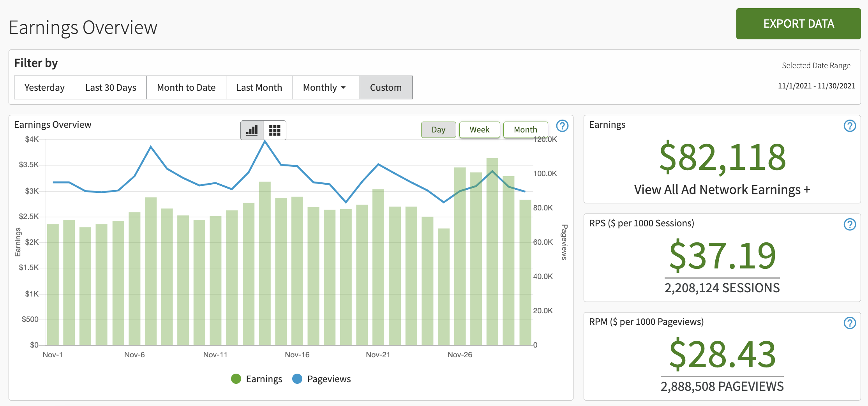The image size is (868, 406).
Task: Open the Custom date range filter
Action: (x=386, y=88)
